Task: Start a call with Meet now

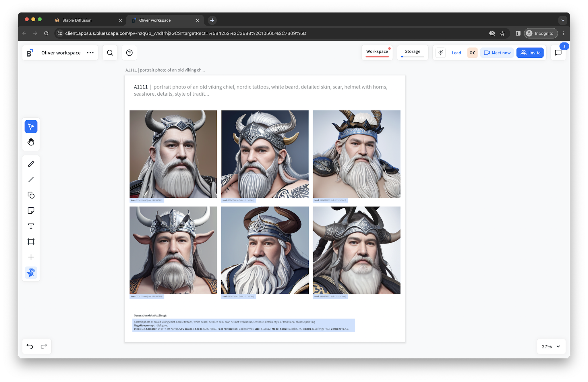Action: tap(497, 53)
